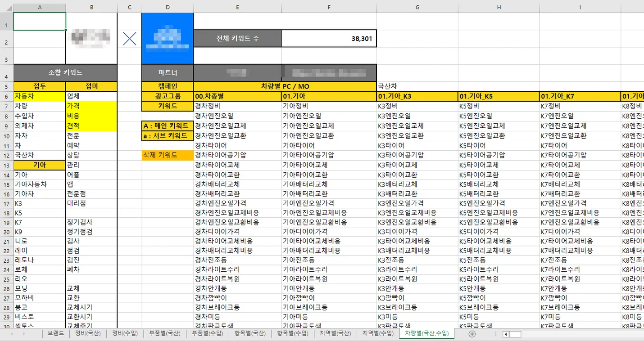Open the 지역별(국산) sheet tab
Screen dimensions: 644x341
click(x=335, y=334)
